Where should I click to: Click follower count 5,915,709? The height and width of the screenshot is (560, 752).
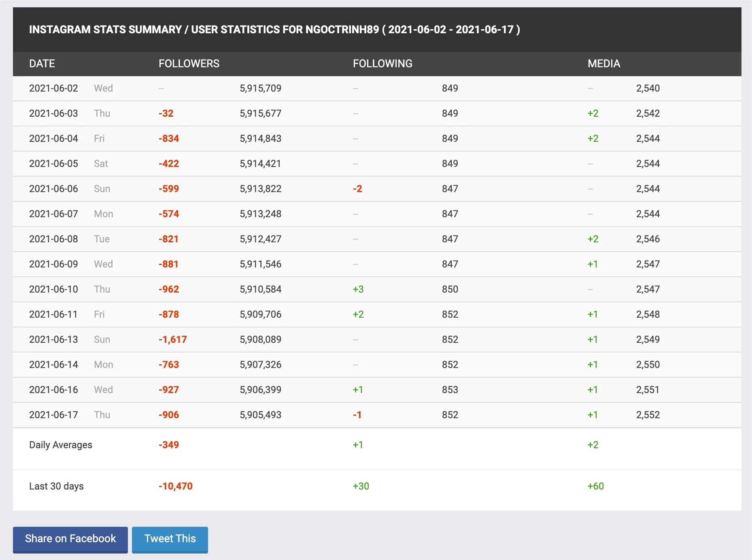260,88
